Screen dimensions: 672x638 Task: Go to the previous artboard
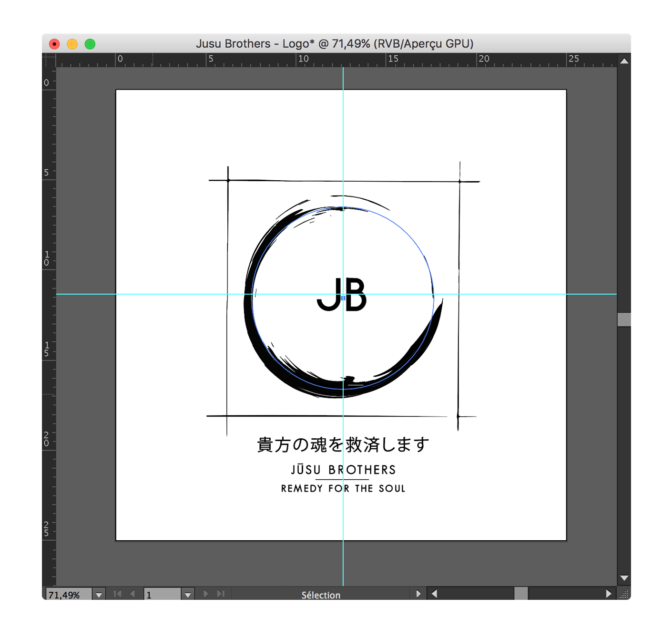coord(132,594)
